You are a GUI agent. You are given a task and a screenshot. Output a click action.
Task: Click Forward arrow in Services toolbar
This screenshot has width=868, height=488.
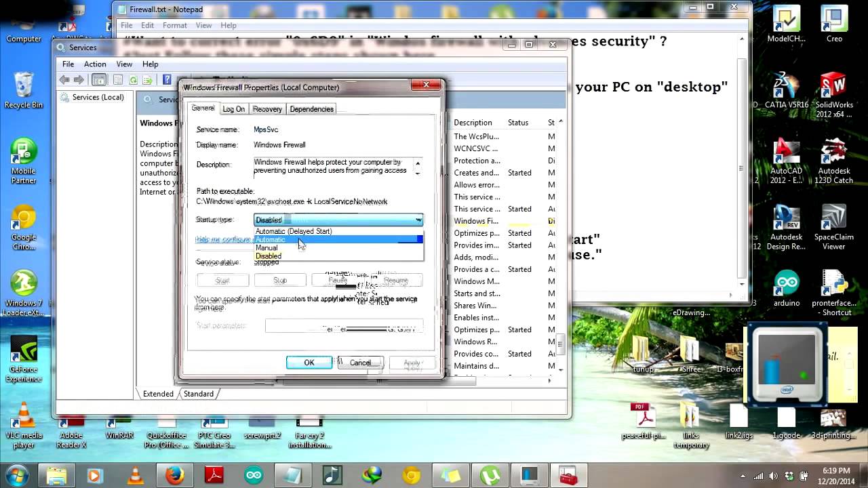tap(79, 80)
